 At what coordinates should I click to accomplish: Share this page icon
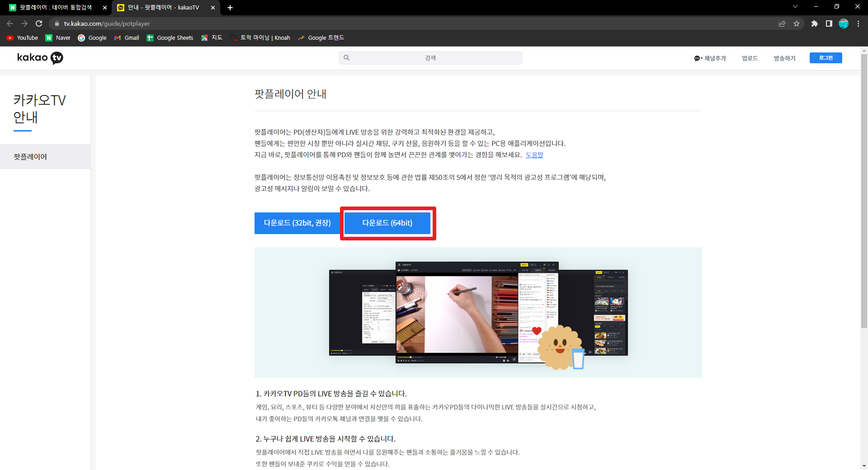click(x=782, y=23)
